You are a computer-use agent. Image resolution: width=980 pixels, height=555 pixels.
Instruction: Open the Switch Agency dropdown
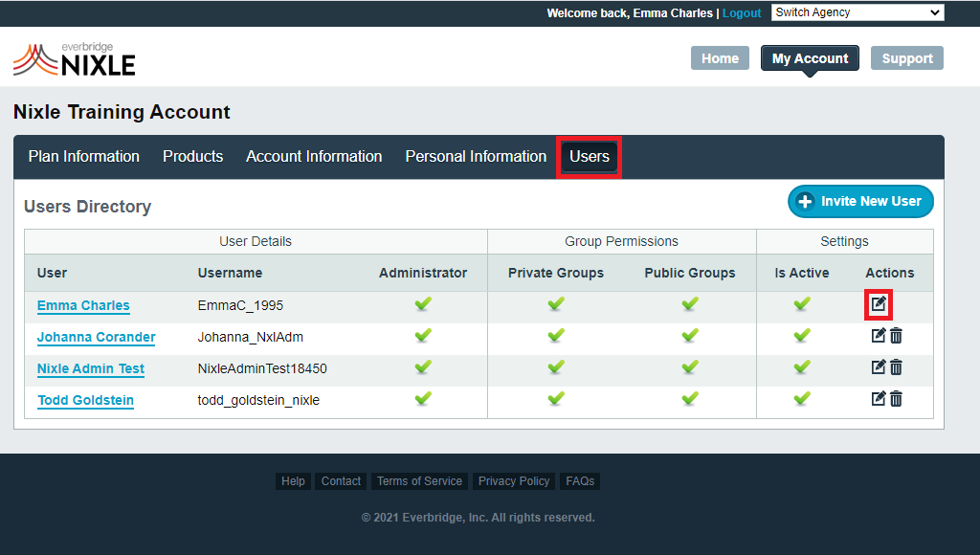coord(857,12)
